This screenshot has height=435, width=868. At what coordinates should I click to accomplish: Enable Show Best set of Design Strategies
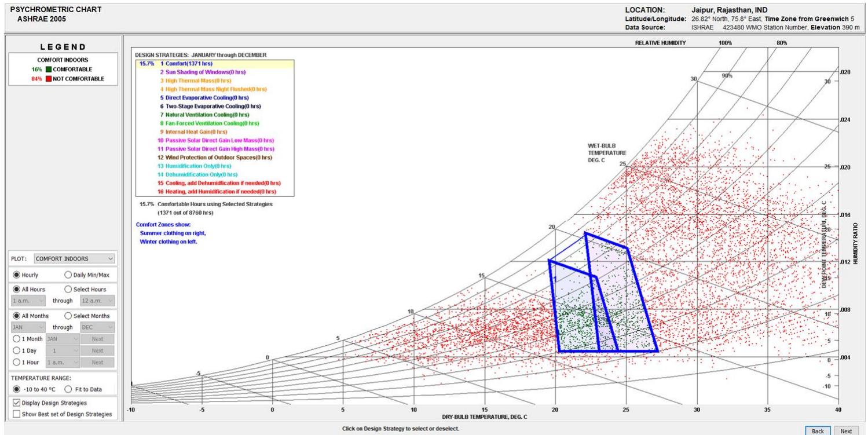15,412
